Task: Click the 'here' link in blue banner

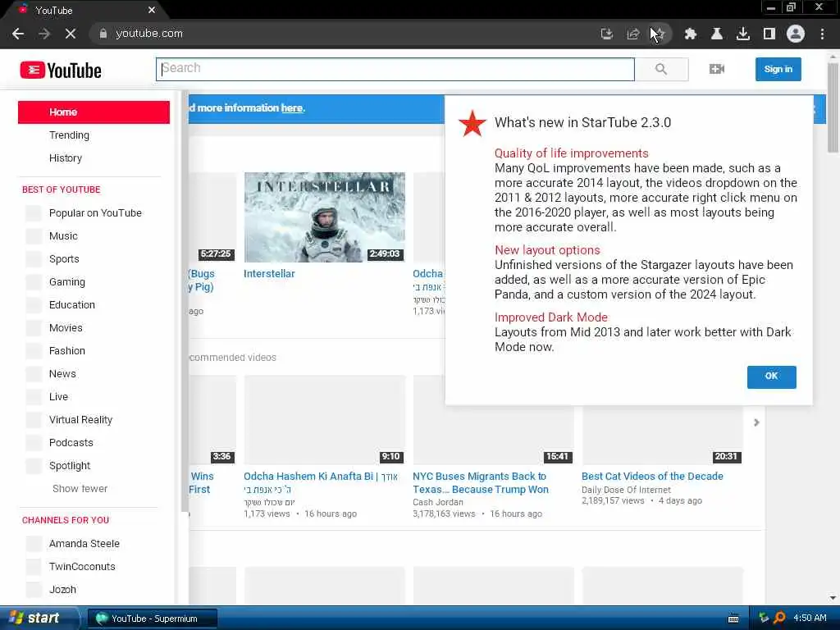Action: pyautogui.click(x=292, y=108)
